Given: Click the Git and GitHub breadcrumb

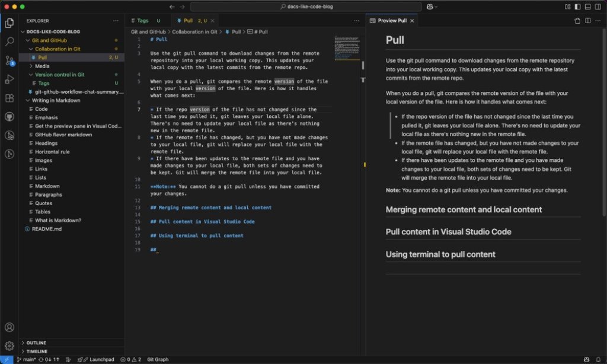Looking at the screenshot, I should point(148,32).
